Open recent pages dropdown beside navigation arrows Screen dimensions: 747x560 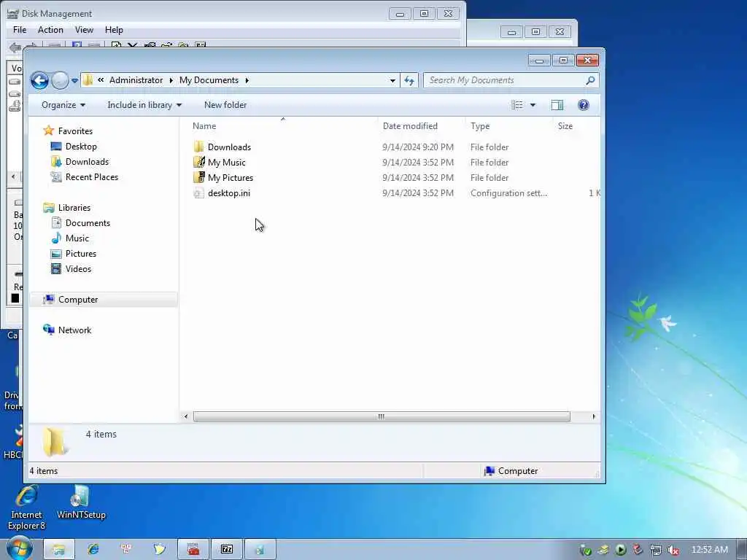[x=75, y=81]
